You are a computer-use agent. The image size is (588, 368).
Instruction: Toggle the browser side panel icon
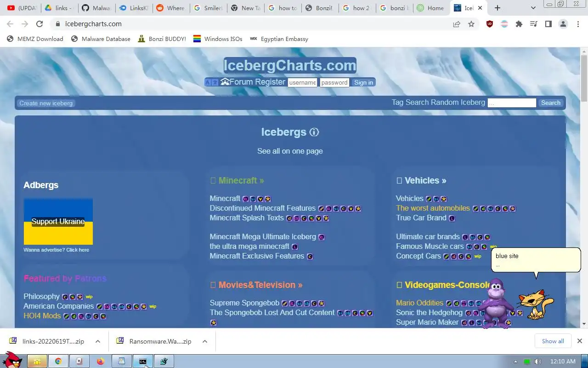(548, 24)
